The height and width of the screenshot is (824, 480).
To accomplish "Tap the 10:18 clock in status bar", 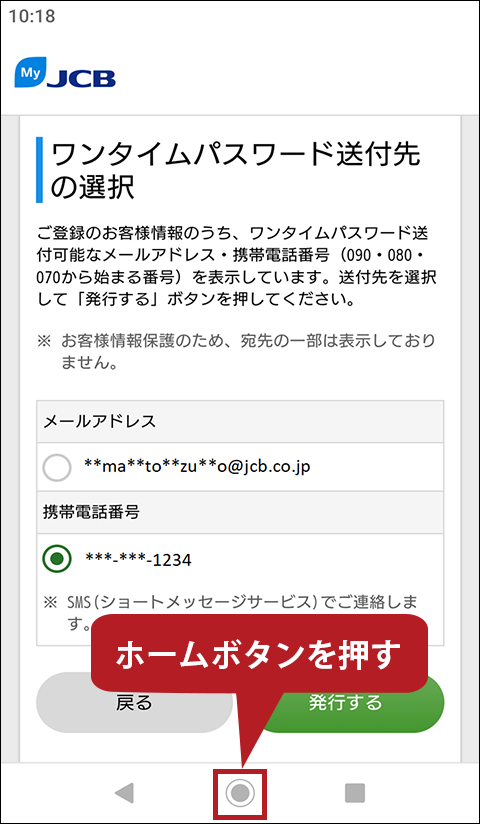I will (32, 16).
